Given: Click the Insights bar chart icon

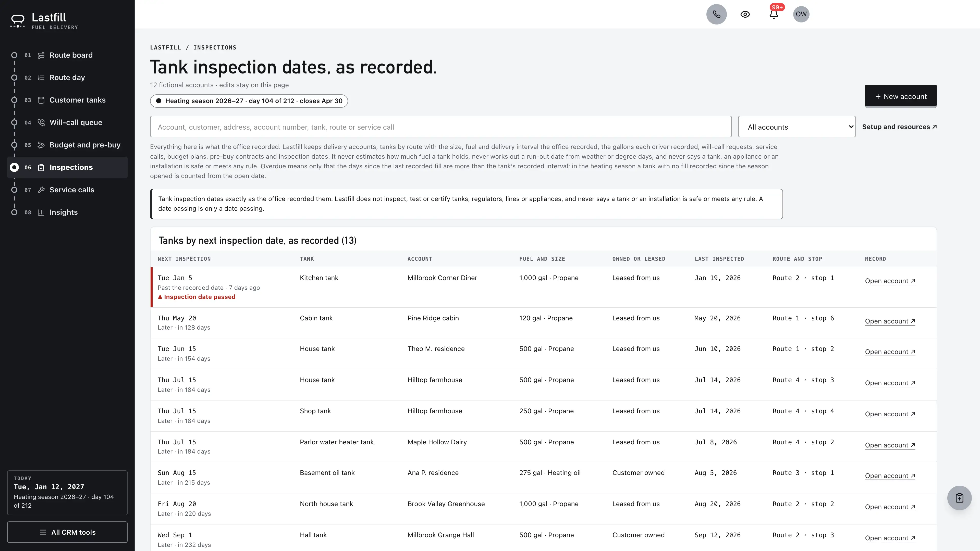Looking at the screenshot, I should coord(41,212).
